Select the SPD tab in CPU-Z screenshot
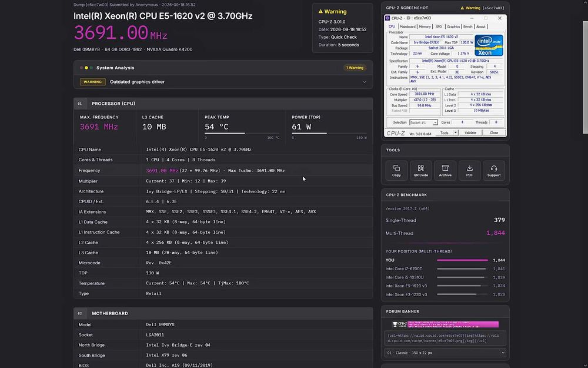This screenshot has height=368, width=588. click(x=439, y=26)
